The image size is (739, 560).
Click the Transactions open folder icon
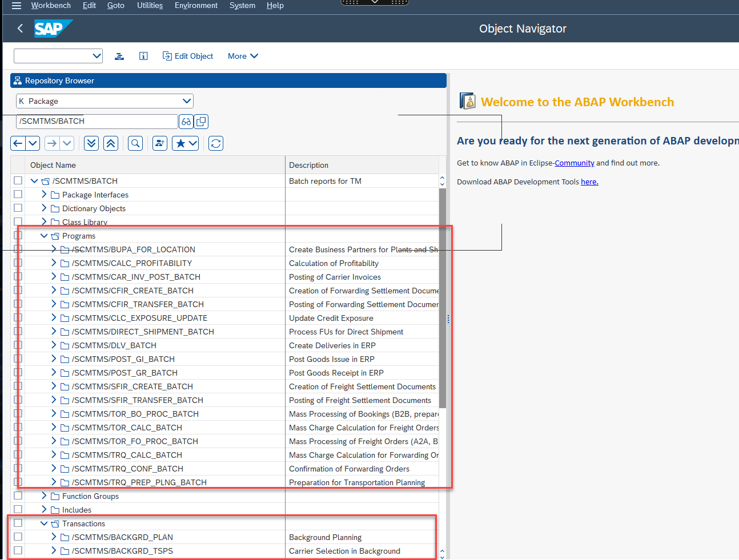55,524
